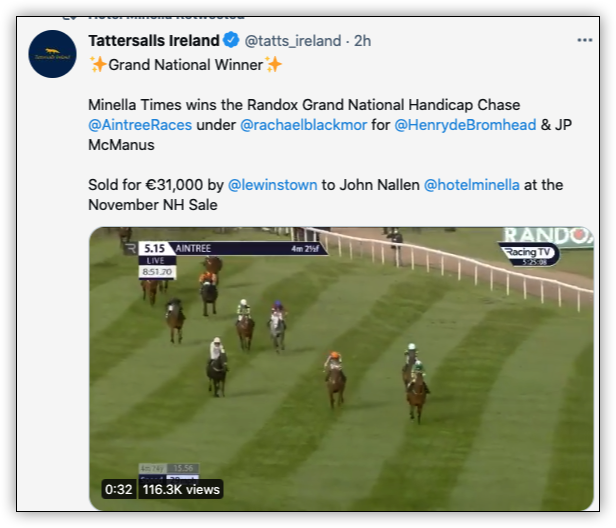
Task: Open the 2h tweet timestamp
Action: click(x=362, y=41)
